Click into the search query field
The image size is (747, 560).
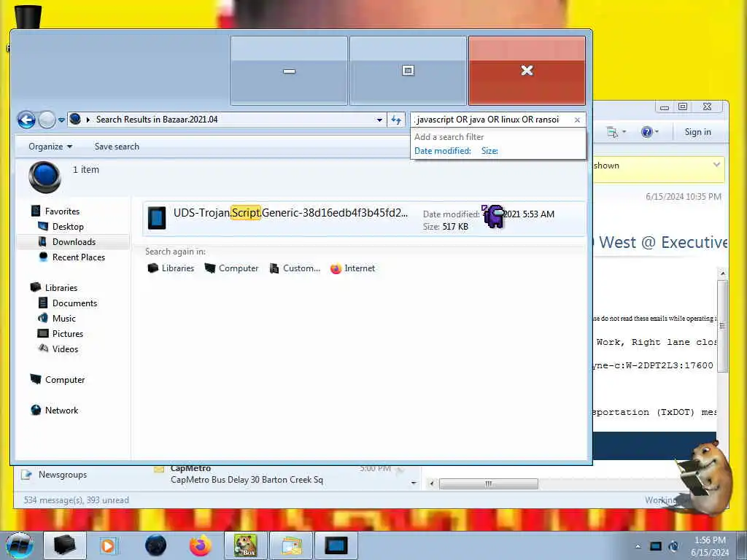(x=491, y=120)
